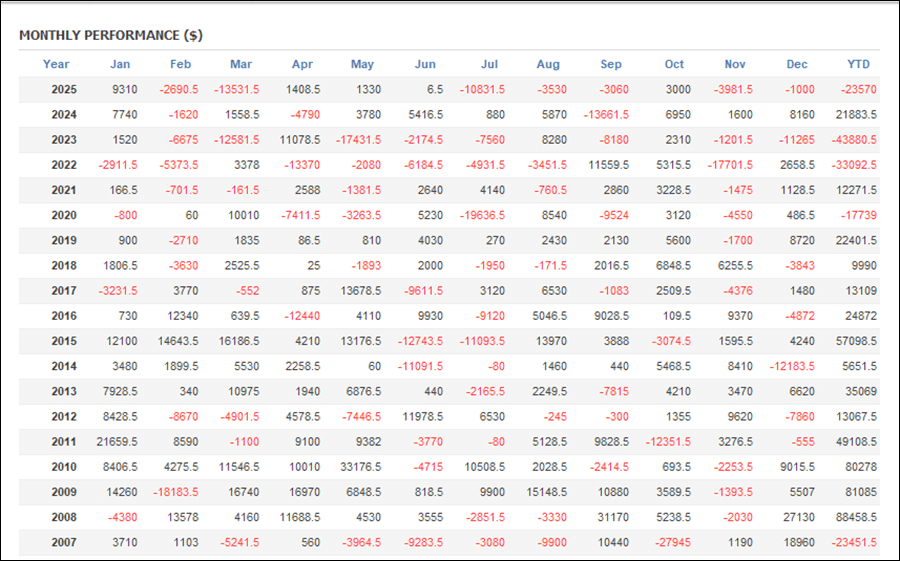Click the Sep column header

pyautogui.click(x=611, y=64)
